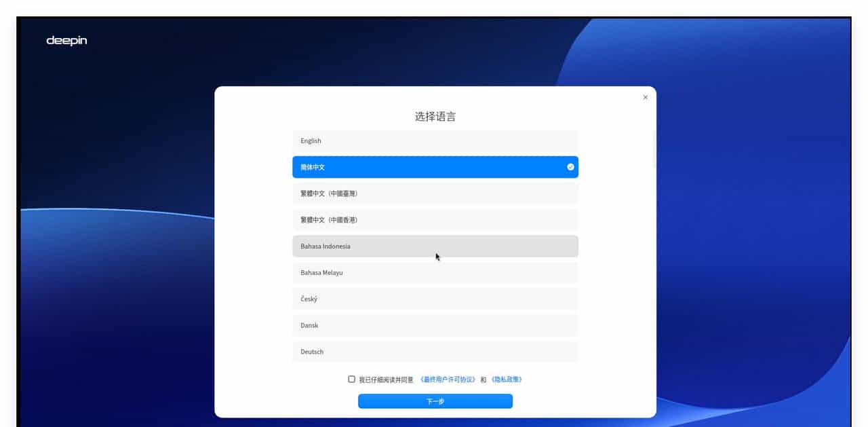Click the deepin logo

pyautogui.click(x=66, y=40)
